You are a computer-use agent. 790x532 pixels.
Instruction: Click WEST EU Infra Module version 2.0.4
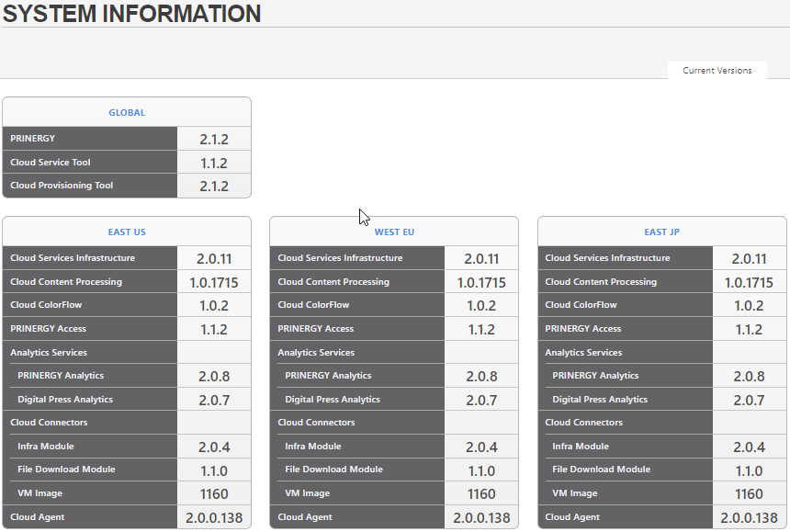[481, 447]
